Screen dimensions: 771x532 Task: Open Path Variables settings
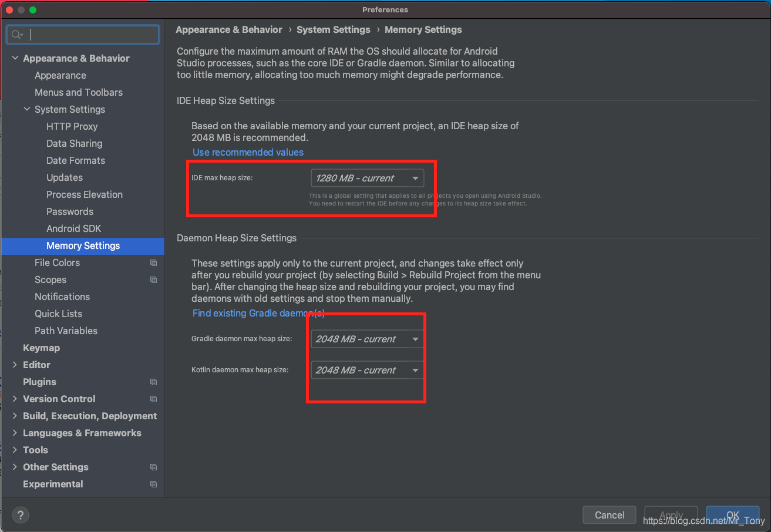coord(66,331)
